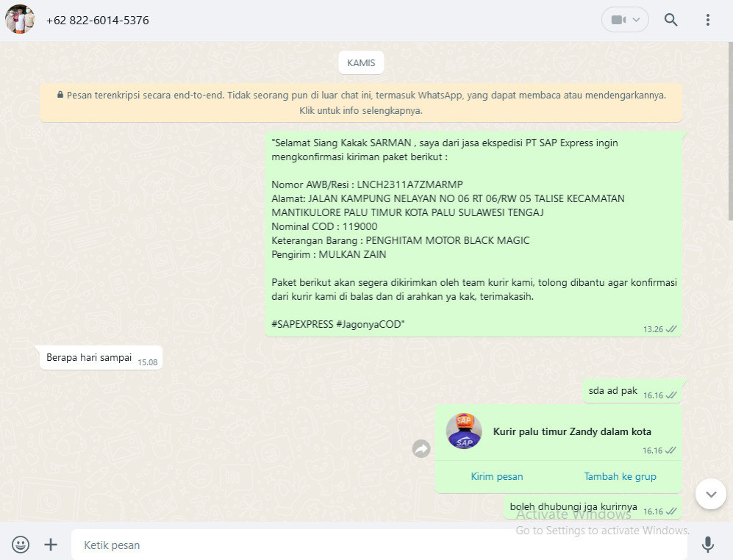
Task: Click the Nominal COD : 119000 line
Action: coord(324,226)
